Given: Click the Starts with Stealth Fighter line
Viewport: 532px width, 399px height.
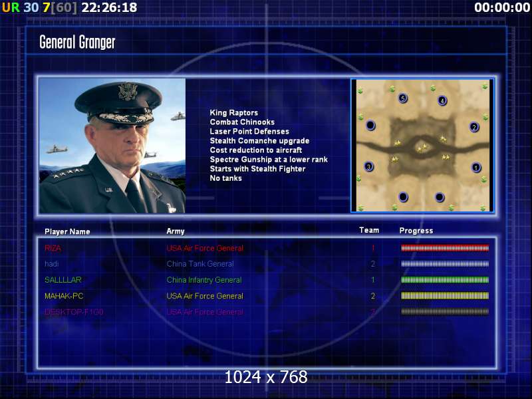Looking at the screenshot, I should (x=257, y=169).
